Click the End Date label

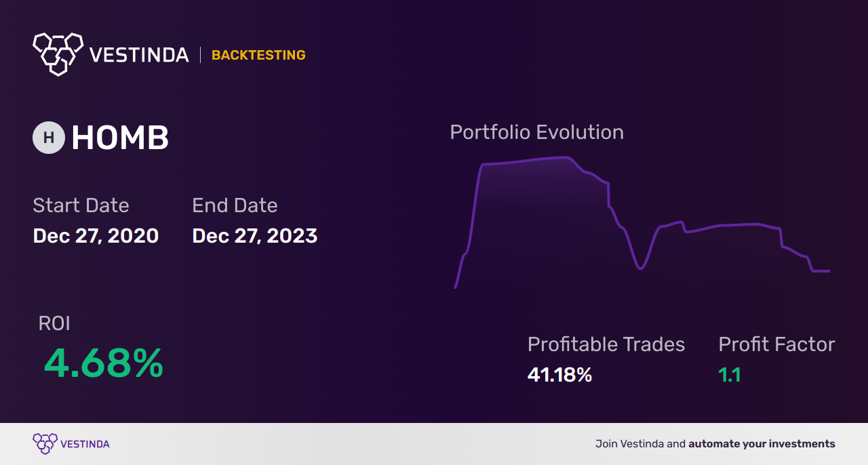tap(235, 205)
